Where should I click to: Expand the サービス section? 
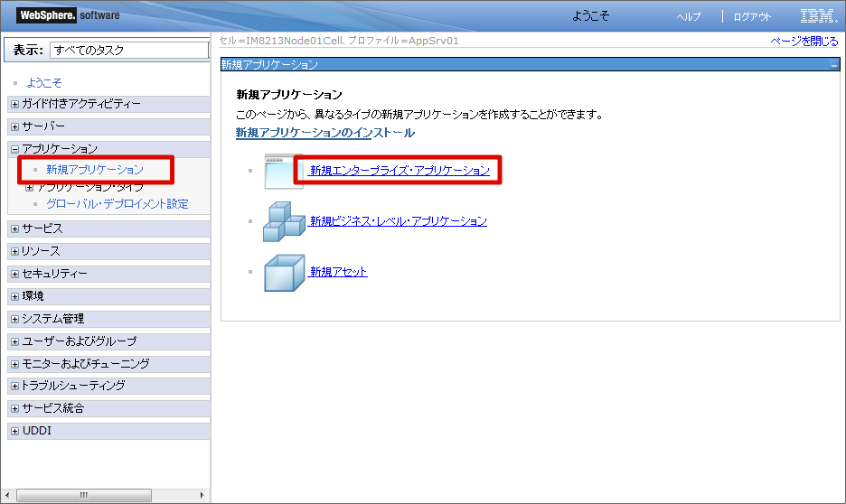tap(15, 229)
